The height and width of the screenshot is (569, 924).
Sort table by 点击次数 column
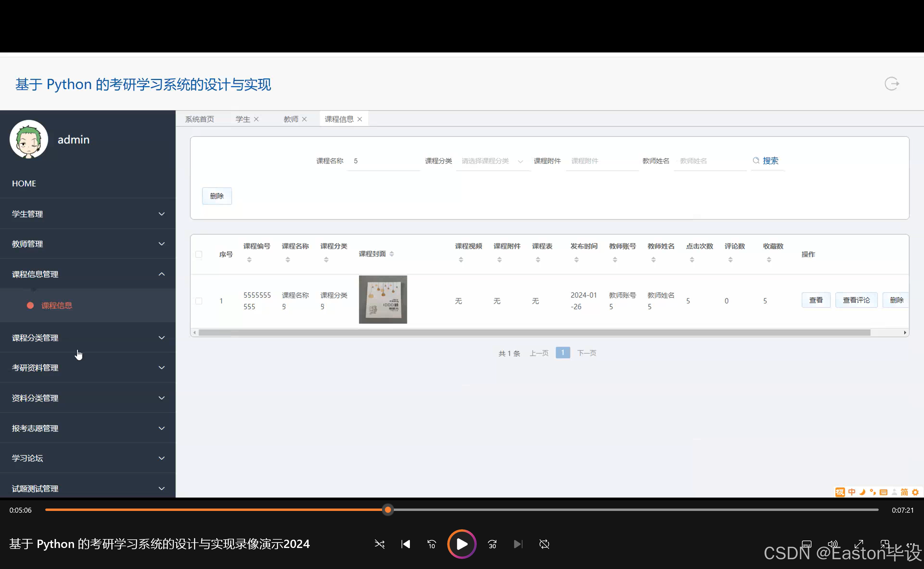pyautogui.click(x=692, y=260)
